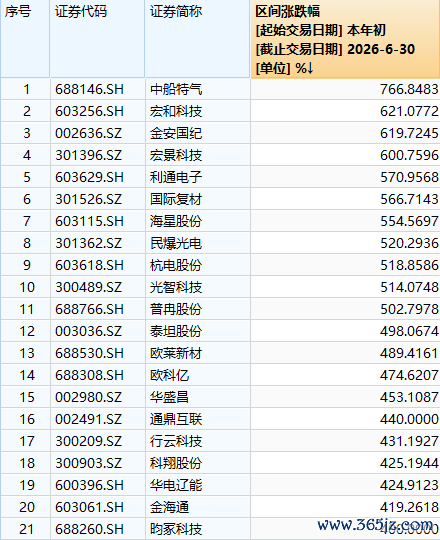Select the value 600.7596

409,155
